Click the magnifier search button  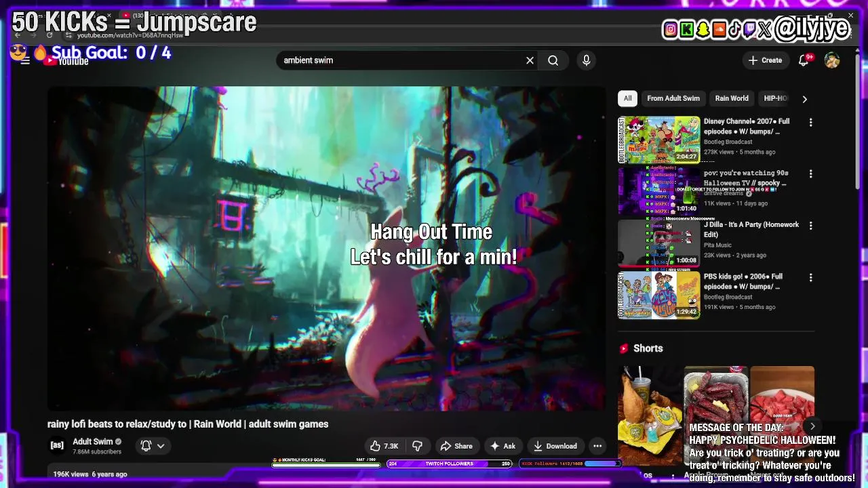[553, 60]
